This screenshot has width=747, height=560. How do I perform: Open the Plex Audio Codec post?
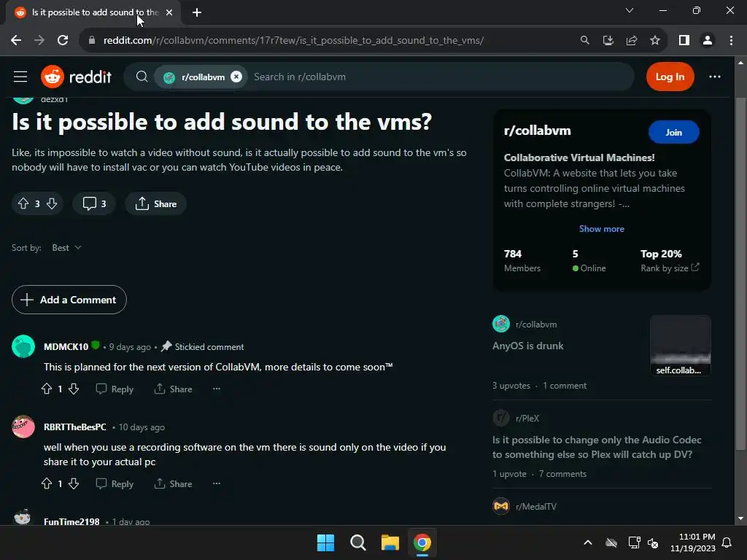click(x=597, y=447)
